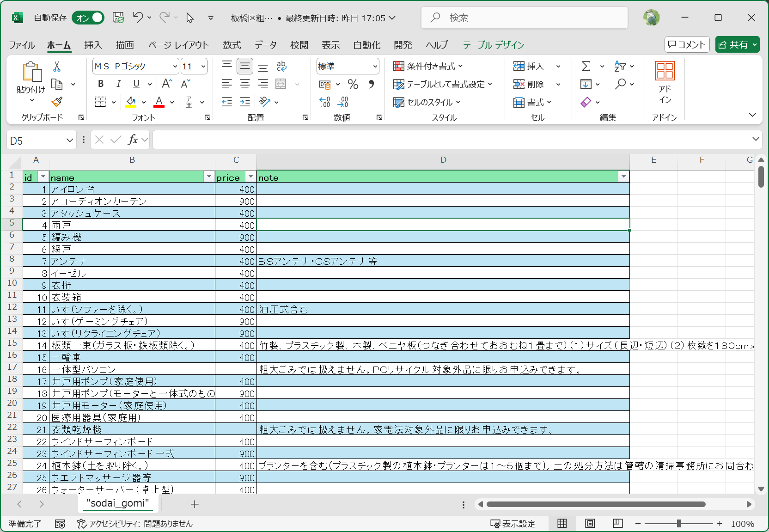
Task: Open the name column filter dropdown
Action: [209, 177]
